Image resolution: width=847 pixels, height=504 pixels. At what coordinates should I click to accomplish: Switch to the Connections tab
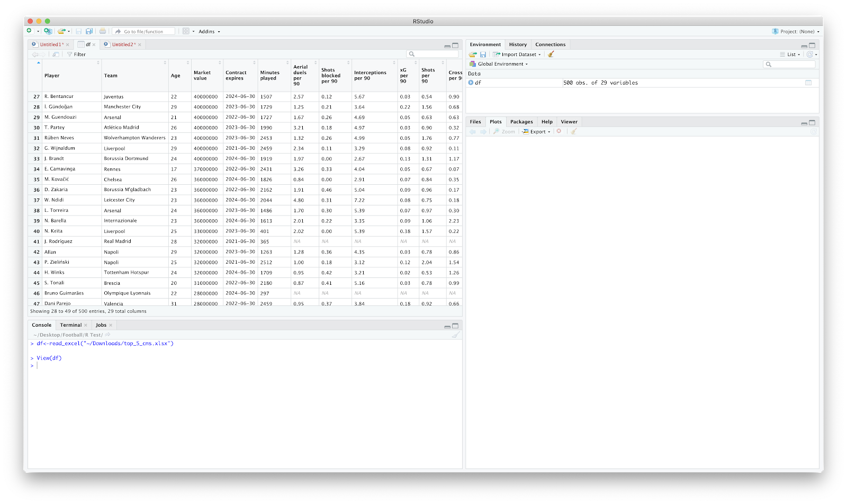click(550, 44)
